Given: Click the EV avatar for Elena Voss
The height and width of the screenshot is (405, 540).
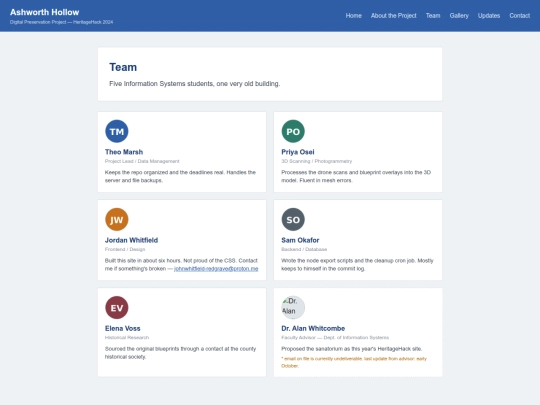Looking at the screenshot, I should (x=117, y=308).
